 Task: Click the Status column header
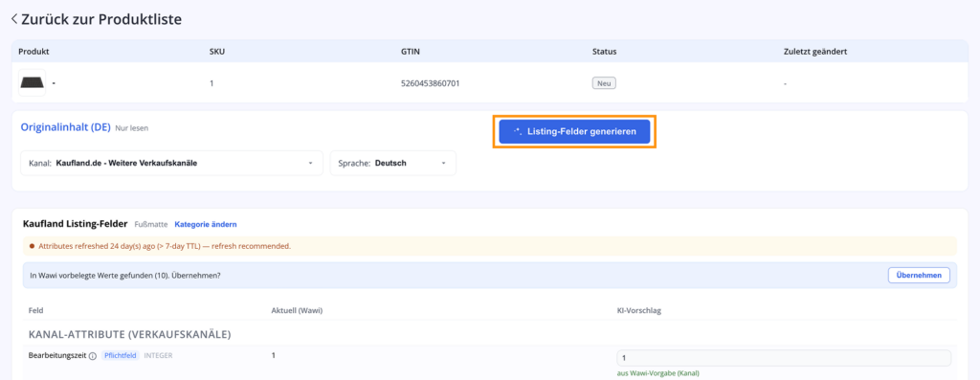605,52
